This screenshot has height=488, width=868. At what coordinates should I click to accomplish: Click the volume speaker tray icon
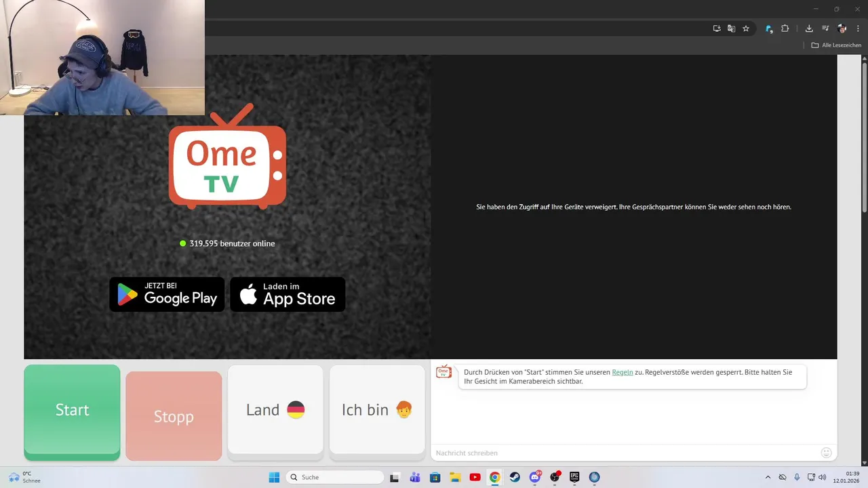coord(823,477)
